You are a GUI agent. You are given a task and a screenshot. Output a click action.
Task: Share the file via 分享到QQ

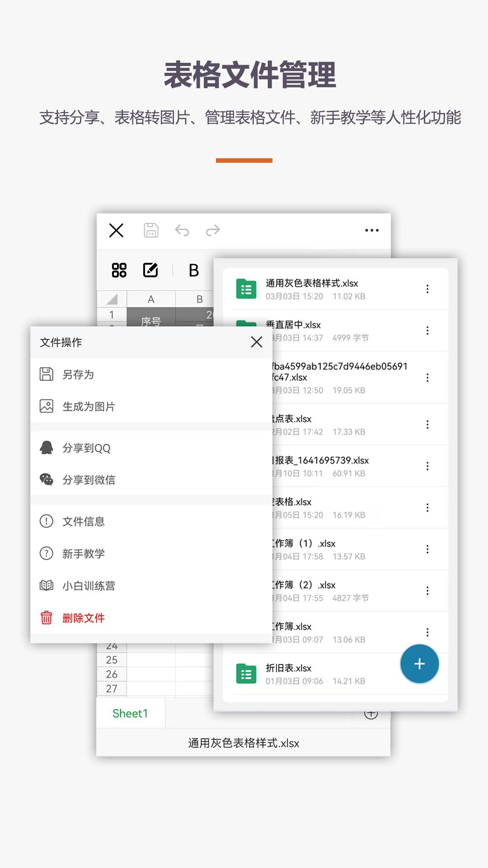click(86, 448)
